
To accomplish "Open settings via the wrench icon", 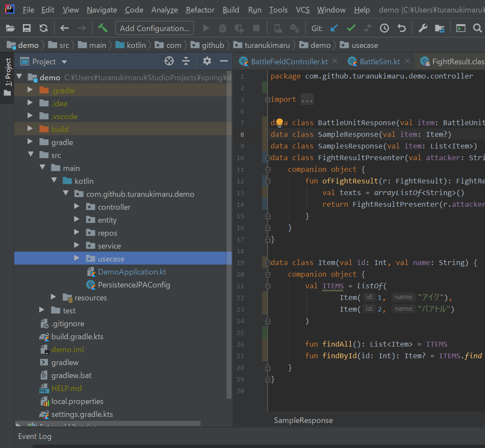I will [x=423, y=28].
